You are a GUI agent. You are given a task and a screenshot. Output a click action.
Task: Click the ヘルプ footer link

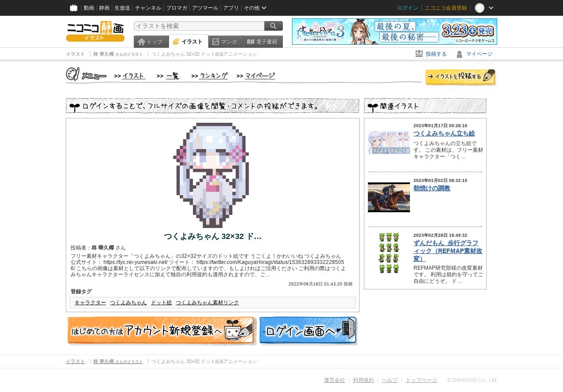[x=390, y=380]
